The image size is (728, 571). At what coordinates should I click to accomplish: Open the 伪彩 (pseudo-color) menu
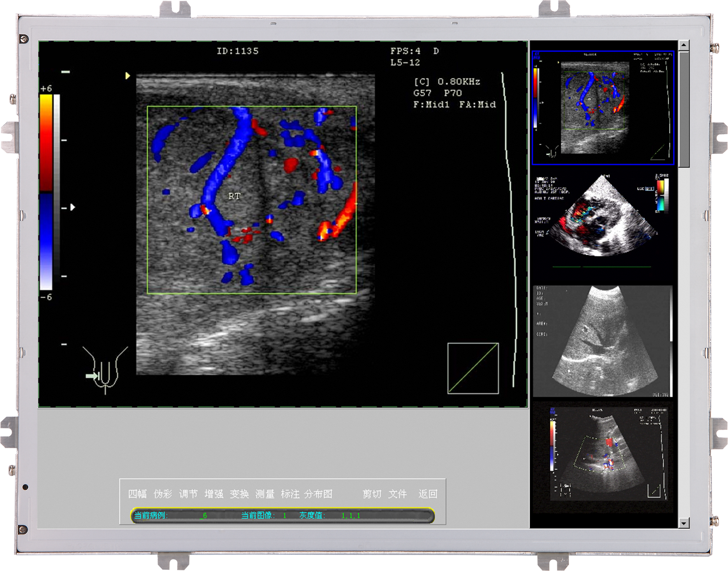tap(163, 494)
